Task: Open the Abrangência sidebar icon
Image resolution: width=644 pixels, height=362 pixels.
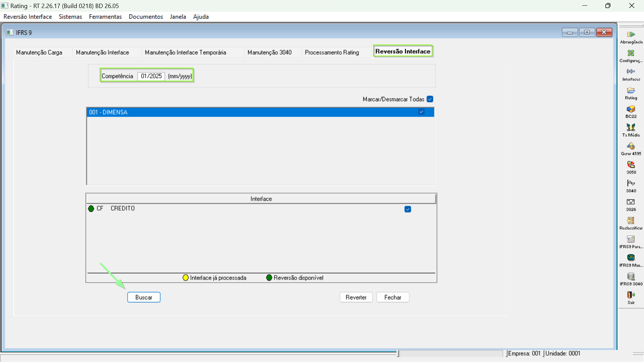Action: pos(631,35)
